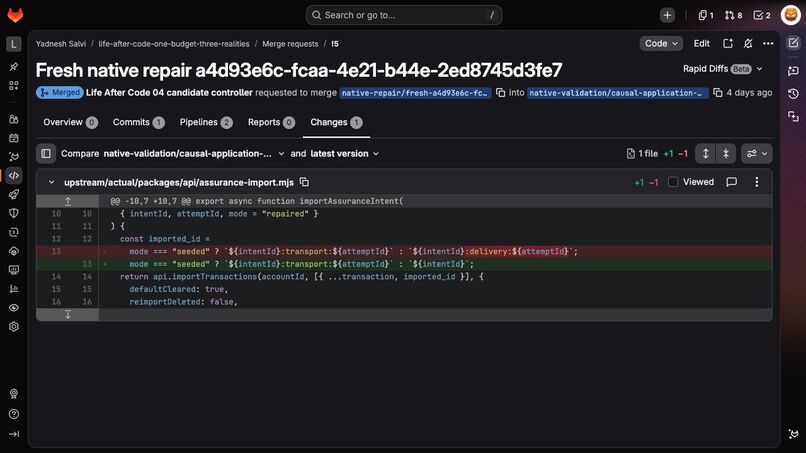Open the Secure shield icon in sidebar
This screenshot has width=806, height=453.
14,213
